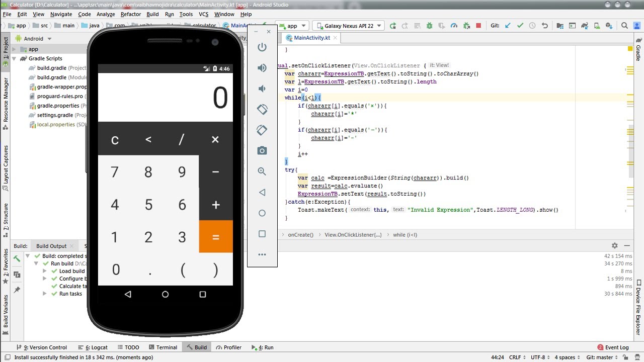The image size is (644, 362).
Task: Click emulator toolbar Back triangle
Action: 262,193
